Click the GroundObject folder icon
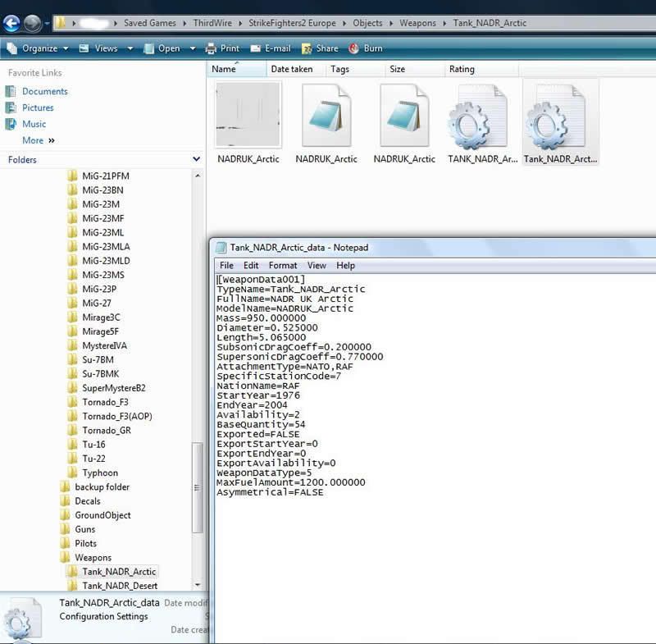This screenshot has height=644, width=656. (65, 515)
